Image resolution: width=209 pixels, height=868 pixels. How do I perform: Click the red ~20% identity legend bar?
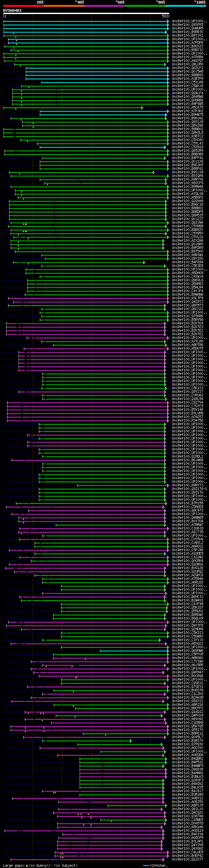(23, 6)
